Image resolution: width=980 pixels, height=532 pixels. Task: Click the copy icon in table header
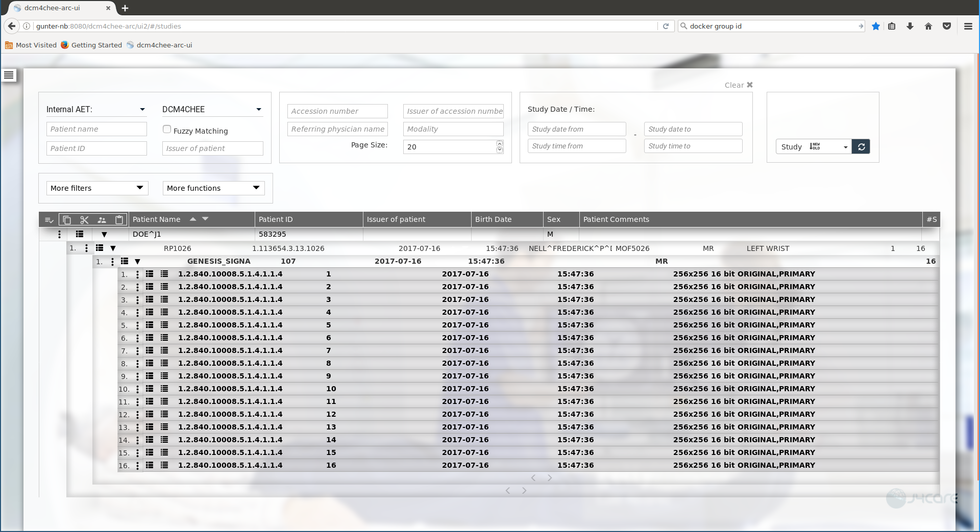pyautogui.click(x=67, y=220)
